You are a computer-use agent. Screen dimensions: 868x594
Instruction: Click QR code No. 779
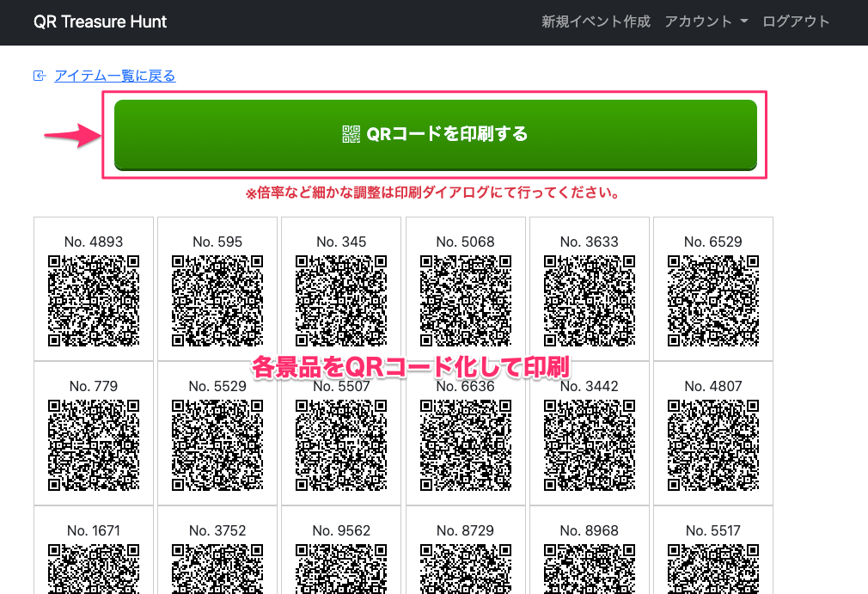click(94, 444)
